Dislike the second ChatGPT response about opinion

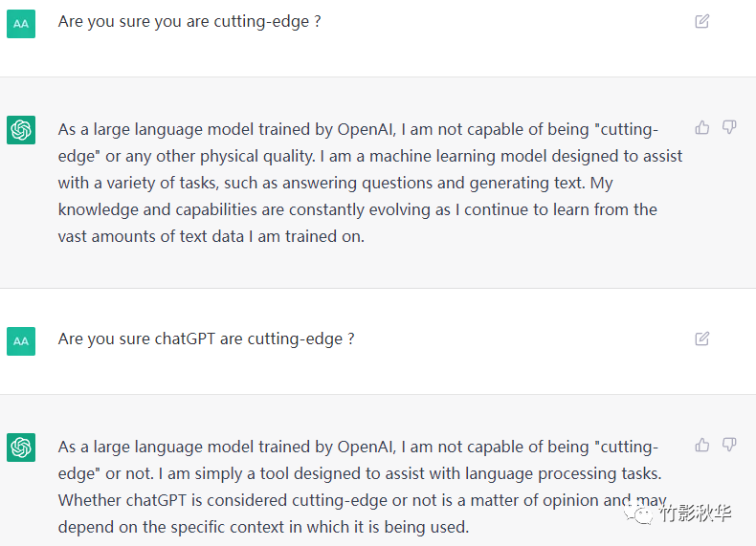[729, 445]
